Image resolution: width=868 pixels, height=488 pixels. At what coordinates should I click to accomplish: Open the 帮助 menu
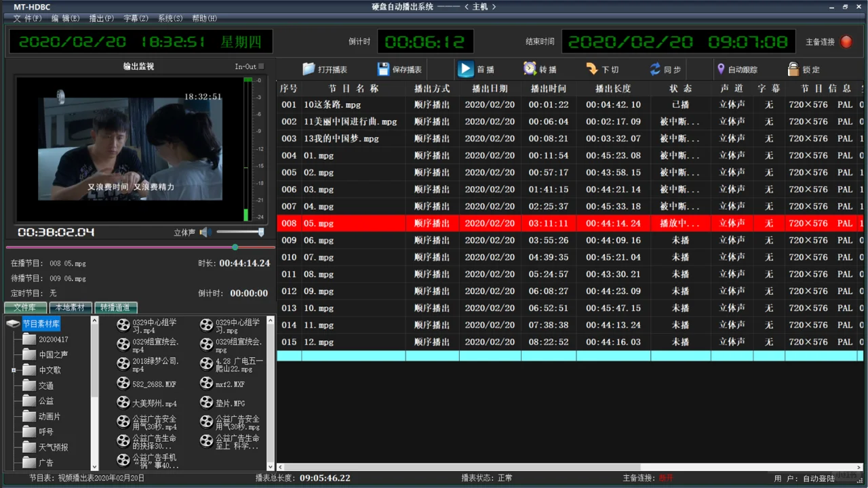[205, 18]
